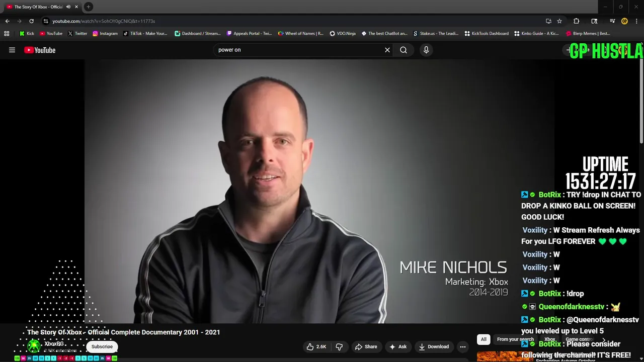Screen dimensions: 644x362
Task: Open the Kick bookmark
Action: [x=27, y=34]
